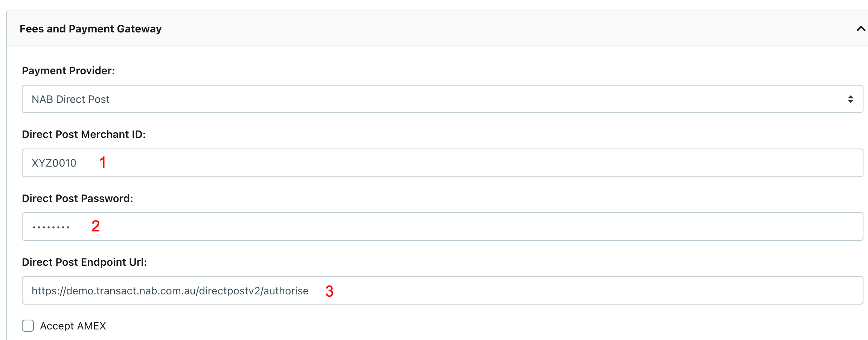Viewport: 868px width, 340px height.
Task: Click the up-down arrows on provider select
Action: (850, 99)
